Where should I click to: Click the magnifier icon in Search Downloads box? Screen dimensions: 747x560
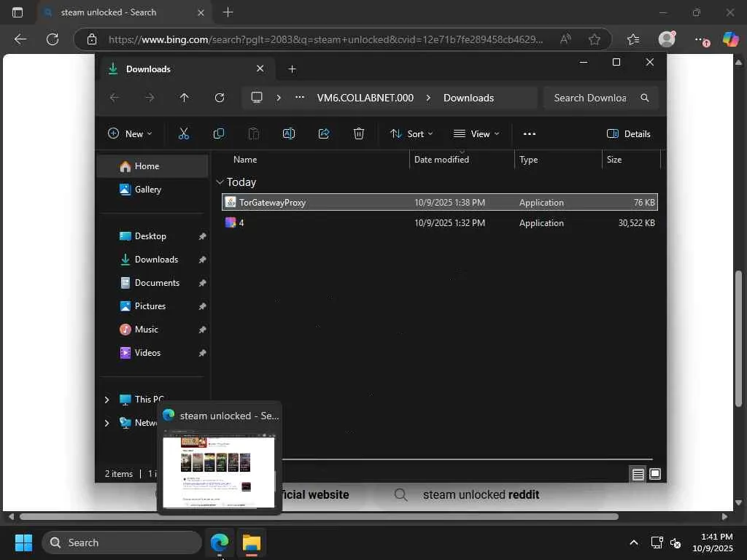[645, 98]
